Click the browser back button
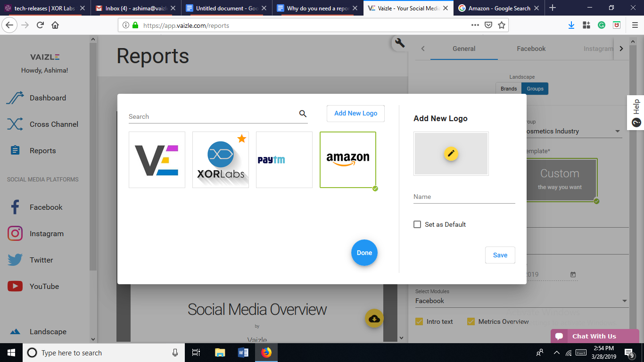644x362 pixels. 9,25
